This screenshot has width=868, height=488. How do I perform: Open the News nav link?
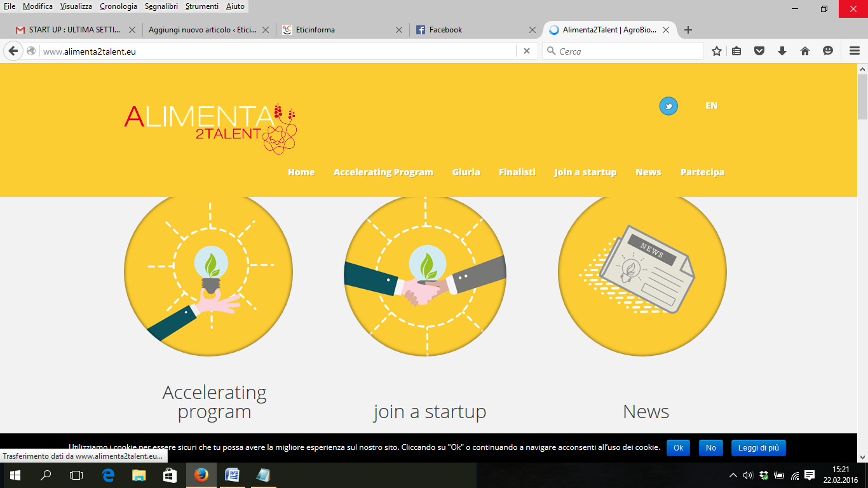[648, 172]
